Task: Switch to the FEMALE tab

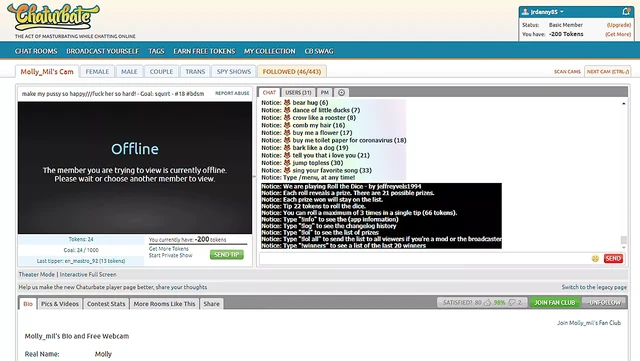Action: click(x=97, y=71)
